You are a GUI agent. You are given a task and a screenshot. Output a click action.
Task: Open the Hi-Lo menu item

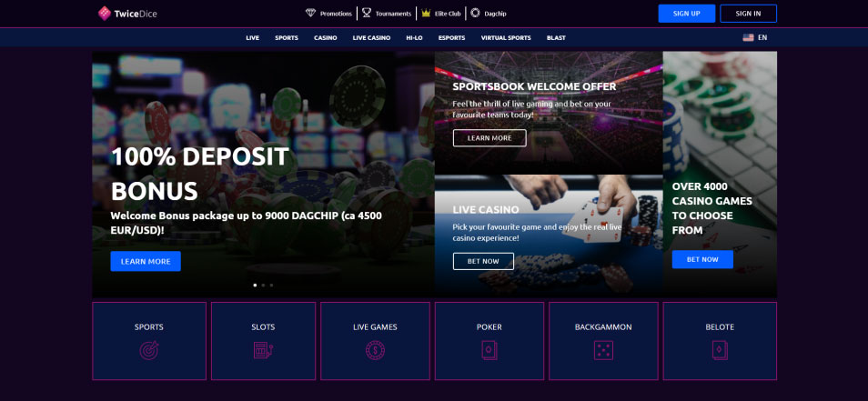point(414,37)
